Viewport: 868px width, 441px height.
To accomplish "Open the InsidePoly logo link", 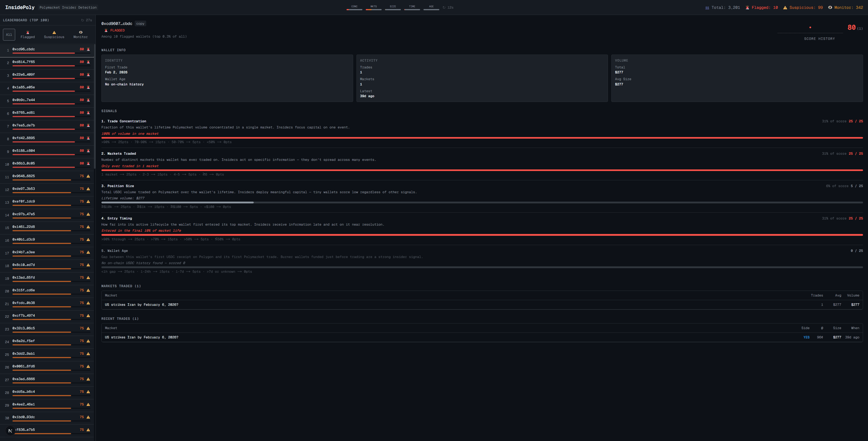I will click(20, 7).
